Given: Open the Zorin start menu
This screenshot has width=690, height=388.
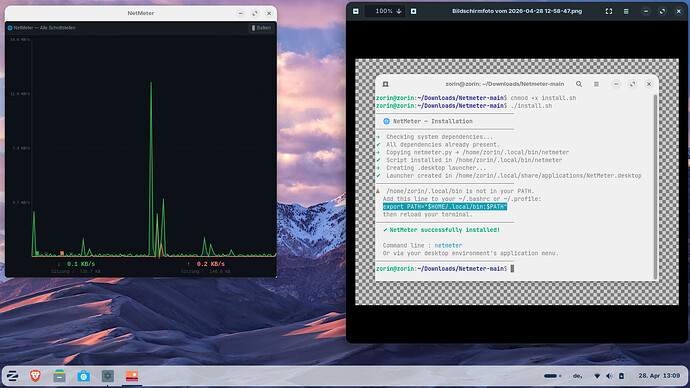Looking at the screenshot, I should pyautogui.click(x=12, y=376).
